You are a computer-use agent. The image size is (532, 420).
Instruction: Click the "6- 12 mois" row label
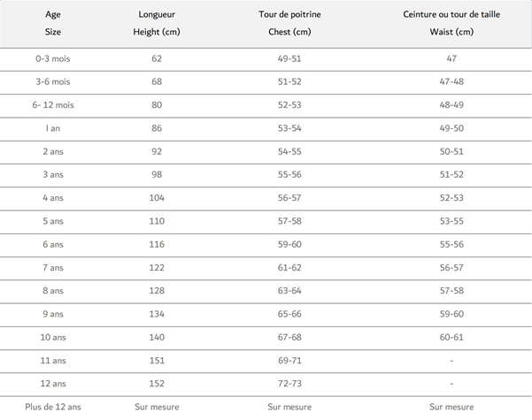click(52, 105)
